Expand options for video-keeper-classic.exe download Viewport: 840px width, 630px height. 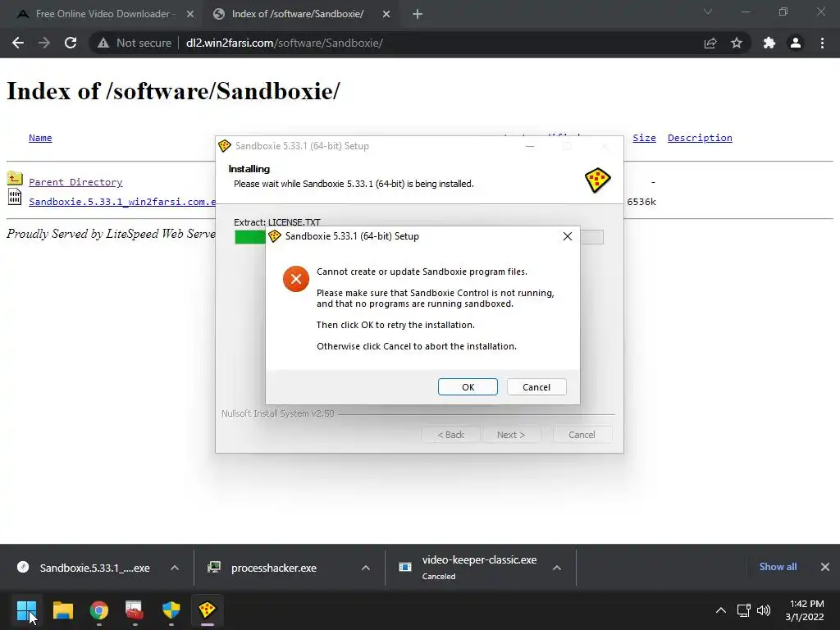click(557, 568)
